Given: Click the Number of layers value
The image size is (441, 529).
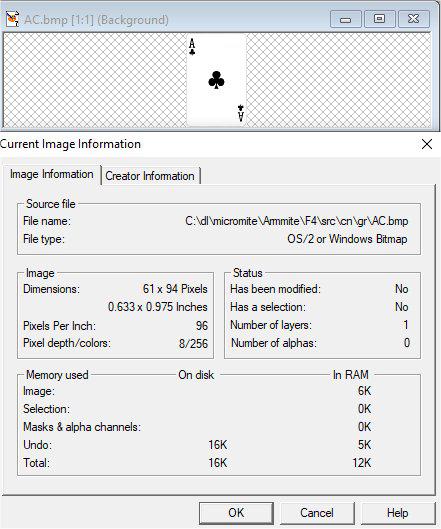Looking at the screenshot, I should (x=406, y=325).
